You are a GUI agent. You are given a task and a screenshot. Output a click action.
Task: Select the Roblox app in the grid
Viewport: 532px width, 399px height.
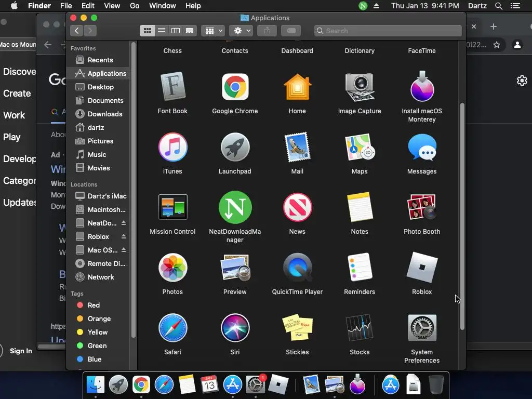pyautogui.click(x=422, y=268)
